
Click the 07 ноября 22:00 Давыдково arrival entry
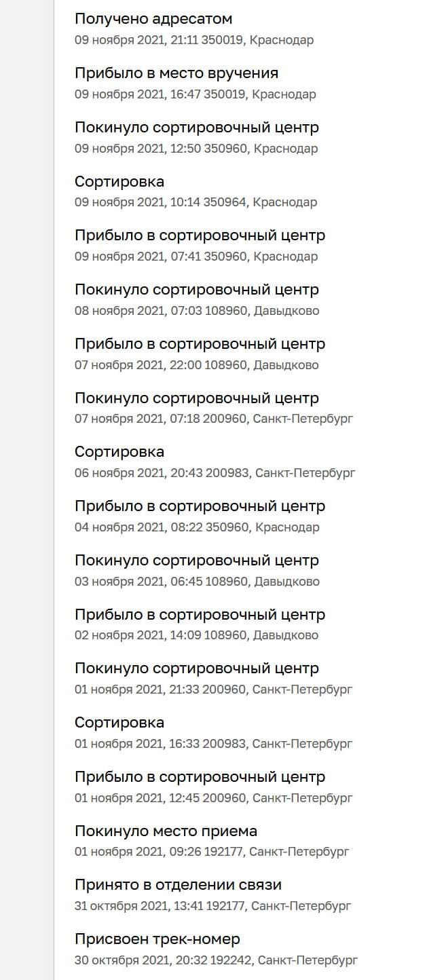(x=200, y=344)
